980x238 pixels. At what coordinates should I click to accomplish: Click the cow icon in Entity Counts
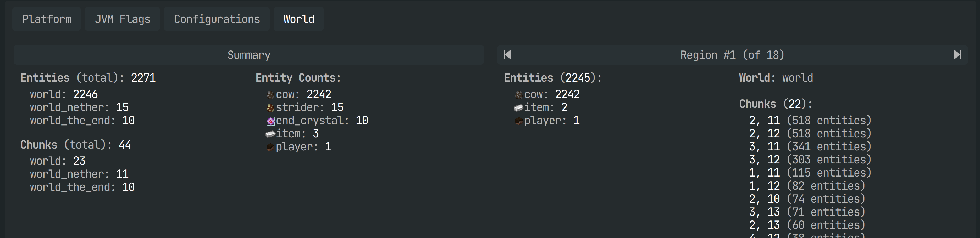point(270,95)
